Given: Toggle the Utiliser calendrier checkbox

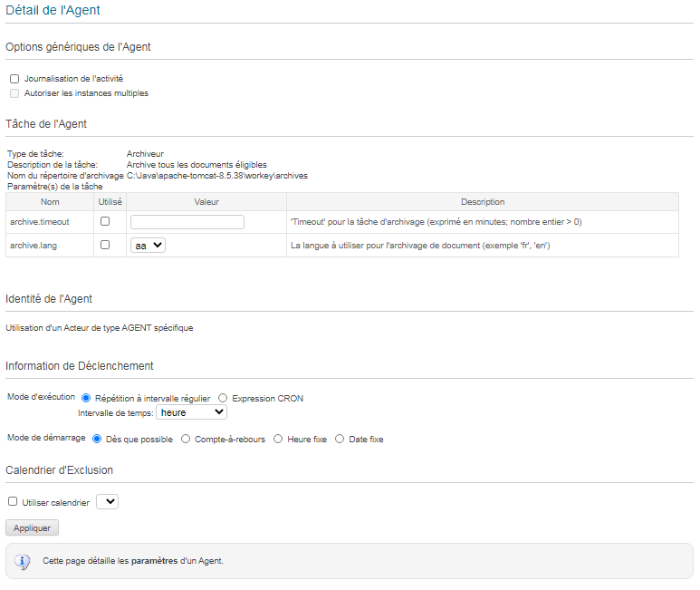Looking at the screenshot, I should tap(13, 501).
